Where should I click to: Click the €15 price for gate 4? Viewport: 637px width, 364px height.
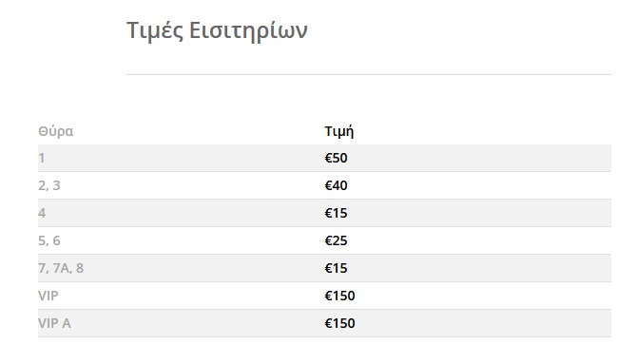click(x=336, y=213)
